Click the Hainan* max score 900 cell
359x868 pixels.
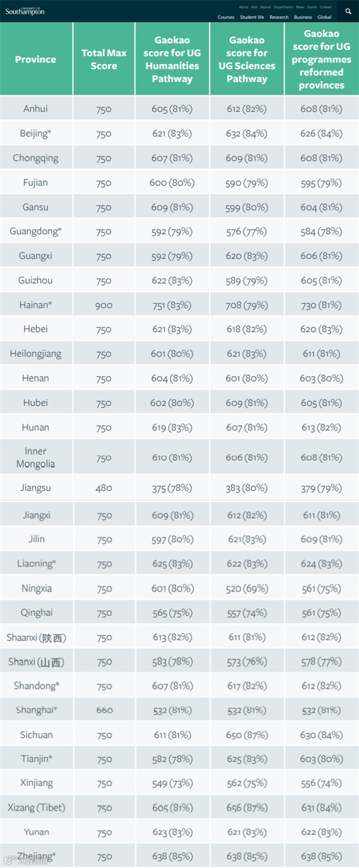tap(104, 305)
